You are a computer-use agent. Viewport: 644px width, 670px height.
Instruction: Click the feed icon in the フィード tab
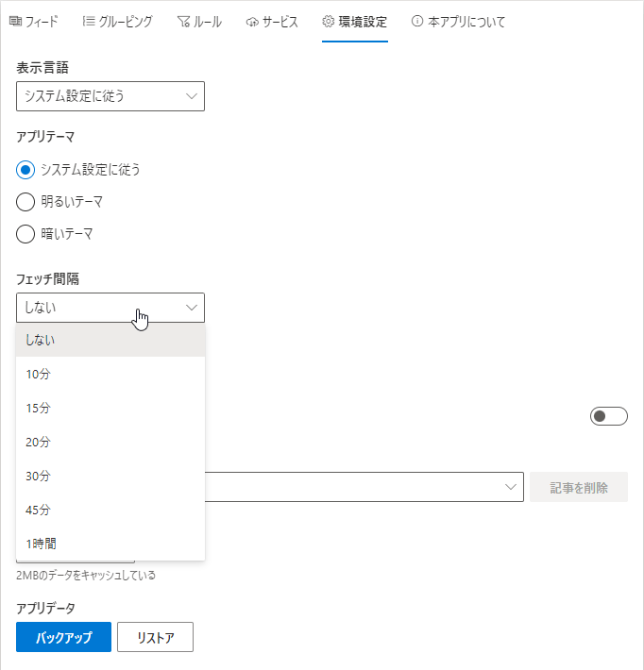point(15,21)
